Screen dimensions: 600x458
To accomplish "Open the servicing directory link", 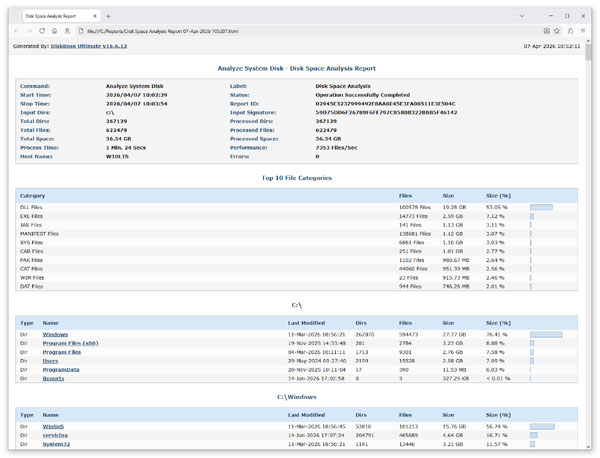I will 55,435.
